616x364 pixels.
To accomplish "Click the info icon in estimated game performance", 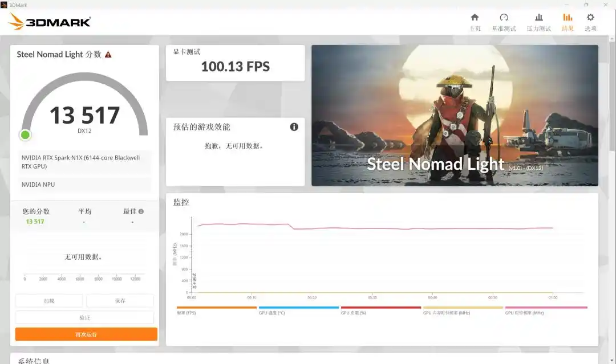I will (294, 126).
